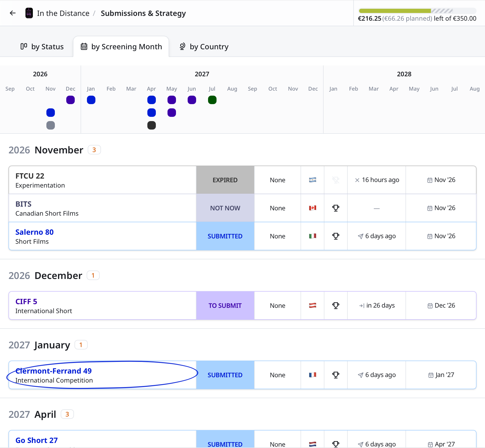This screenshot has width=485, height=448.
Task: Click the crossed-out trophy icon for FTCU 22
Action: (336, 180)
